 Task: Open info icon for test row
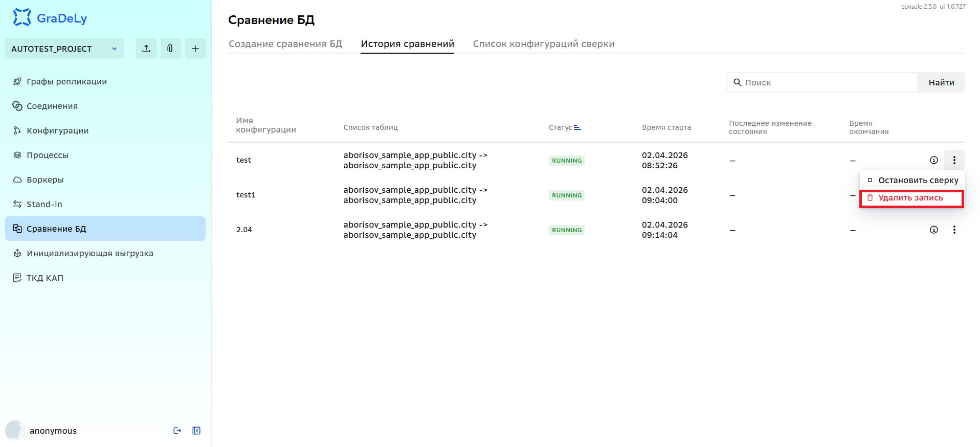[934, 160]
